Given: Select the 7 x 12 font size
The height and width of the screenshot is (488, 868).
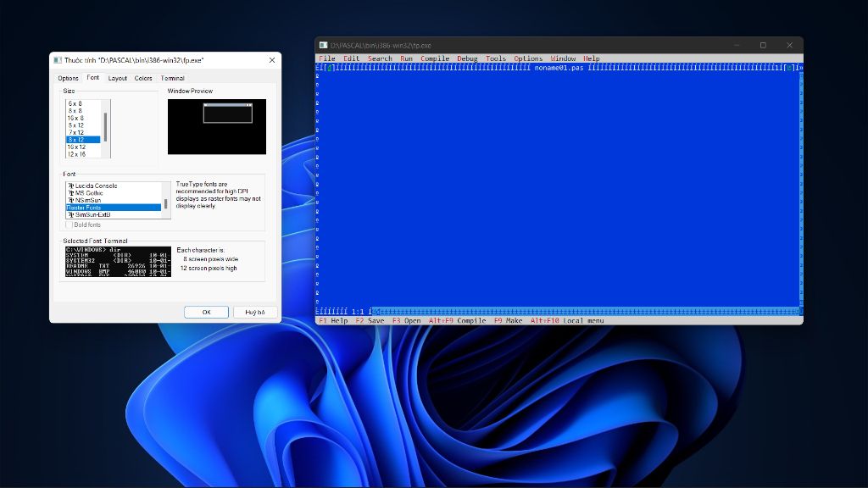Looking at the screenshot, I should (83, 132).
